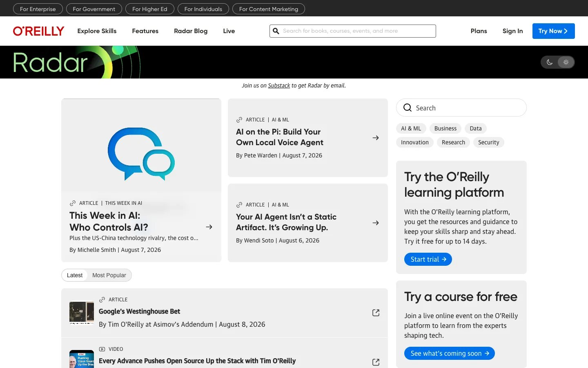588x368 pixels.
Task: Click 'By Michelle Smith | August 7, 2026' byline
Action: (115, 250)
